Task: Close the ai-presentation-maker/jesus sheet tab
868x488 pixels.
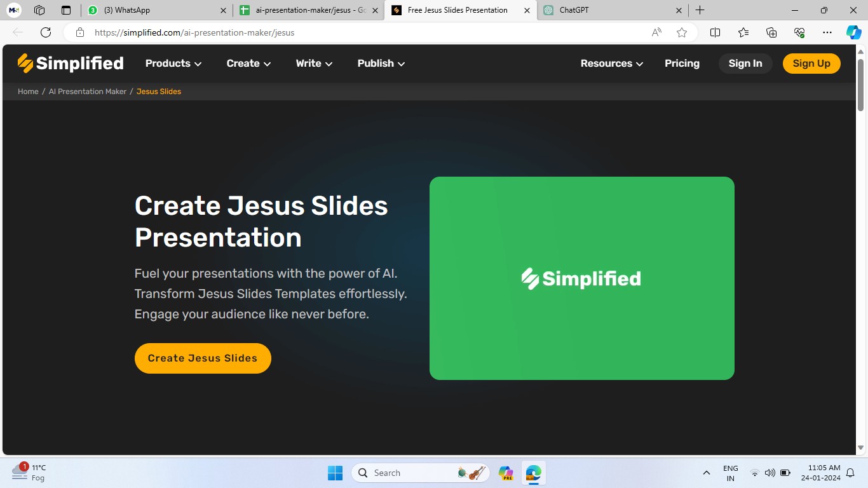Action: [375, 10]
